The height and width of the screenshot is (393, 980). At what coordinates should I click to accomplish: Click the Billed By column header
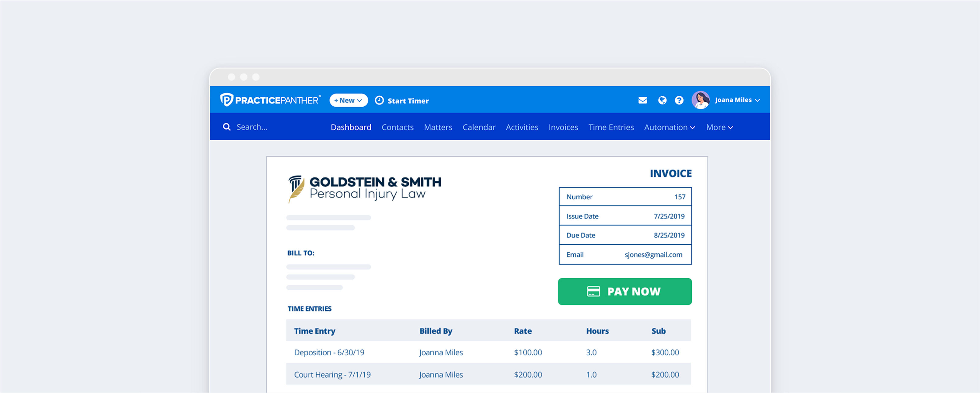[x=435, y=331]
